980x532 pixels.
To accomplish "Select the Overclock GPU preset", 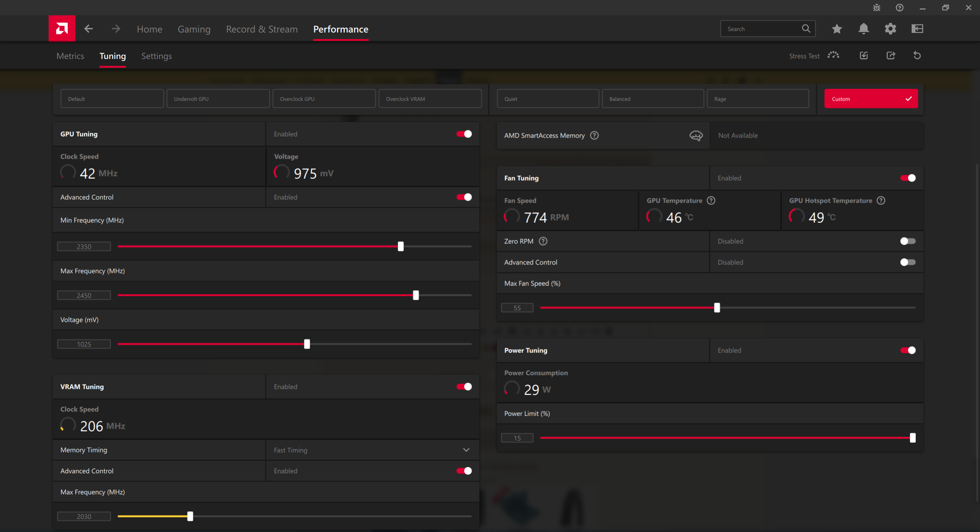I will (324, 99).
